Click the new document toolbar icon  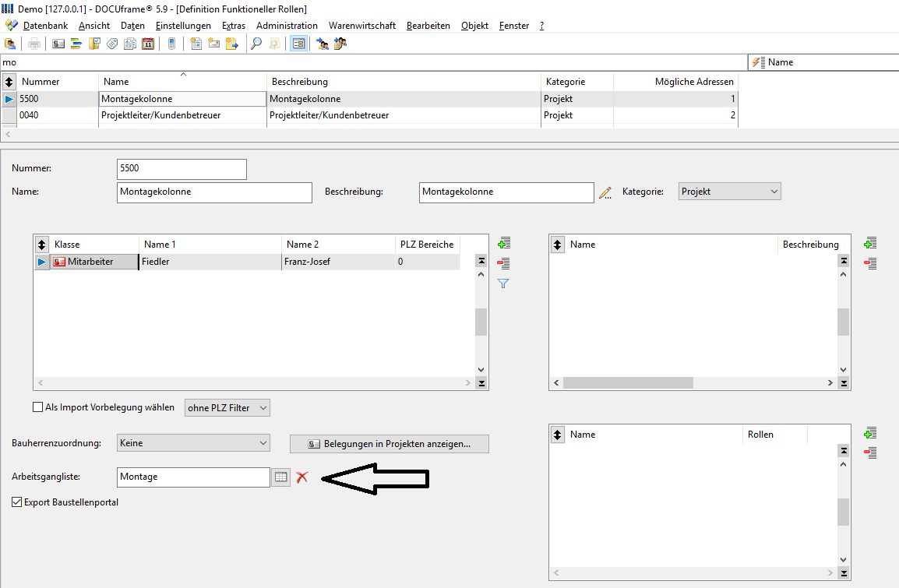click(196, 44)
